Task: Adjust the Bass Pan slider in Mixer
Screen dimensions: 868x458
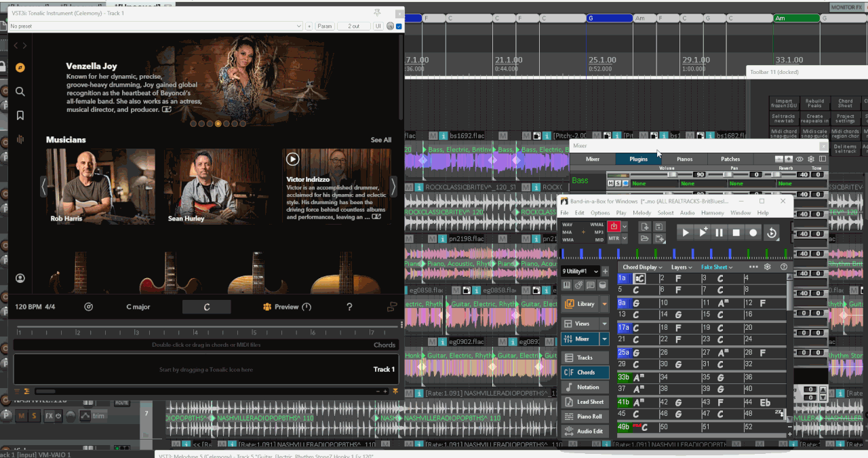Action: [x=729, y=174]
